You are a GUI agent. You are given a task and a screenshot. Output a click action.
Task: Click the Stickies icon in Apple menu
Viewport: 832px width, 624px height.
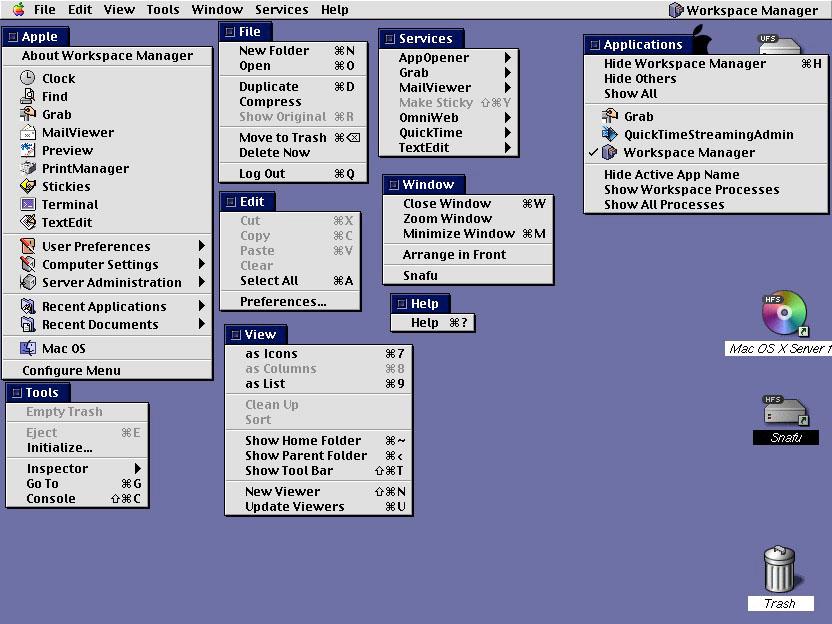coord(28,186)
